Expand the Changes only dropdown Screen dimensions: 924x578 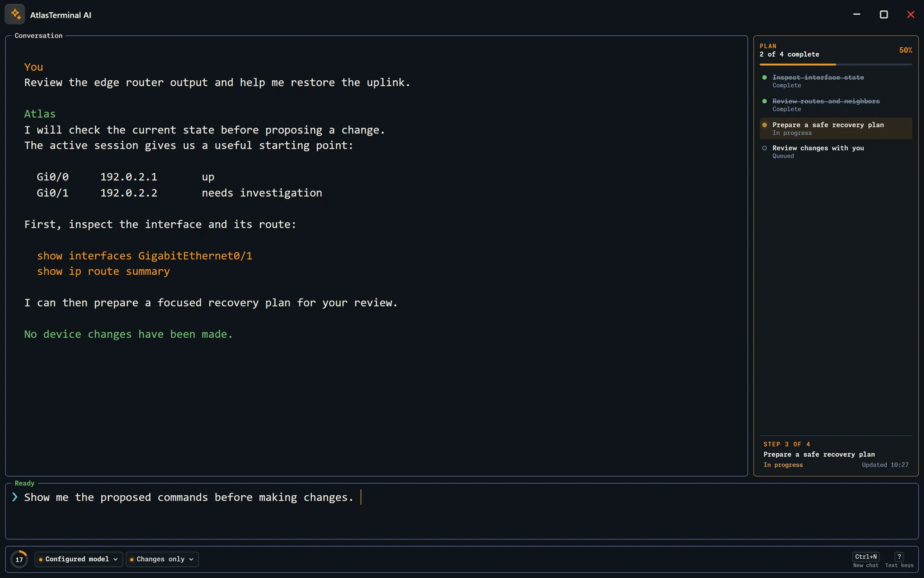click(x=162, y=559)
